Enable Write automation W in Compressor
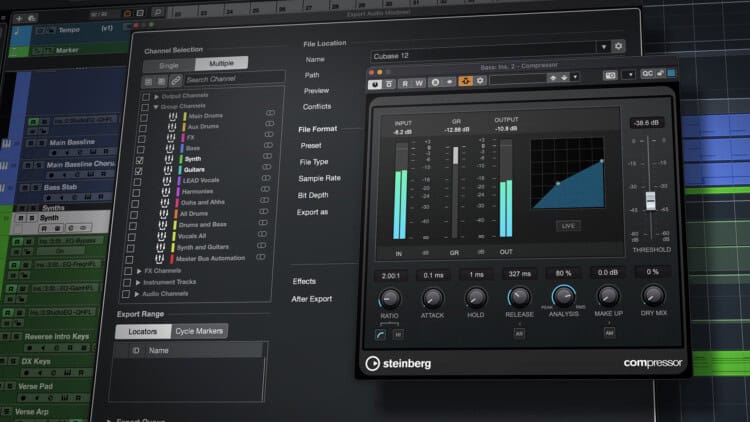 [419, 83]
